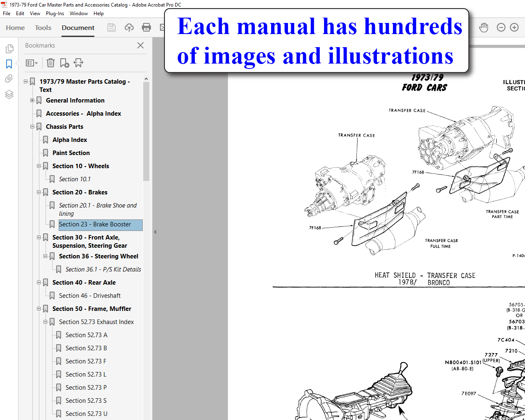Open the Page Thumbnails panel icon

pos(9,49)
